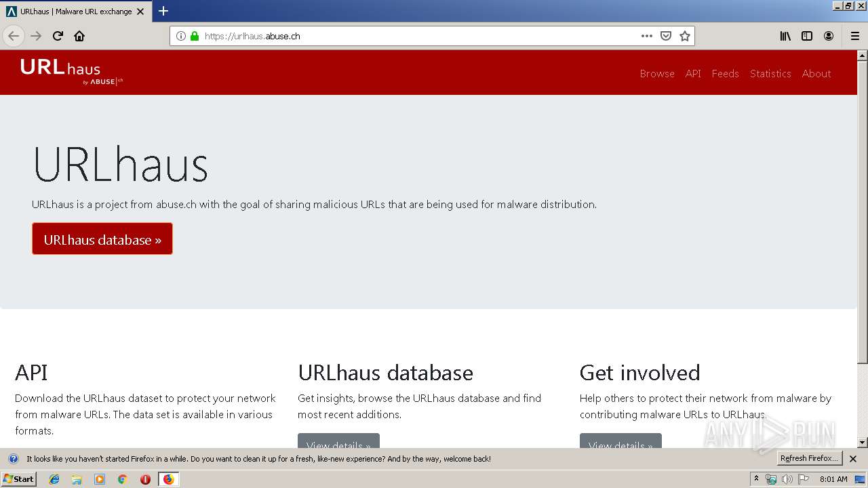Open the media player taskbar icon
This screenshot has width=868, height=488.
tap(100, 479)
